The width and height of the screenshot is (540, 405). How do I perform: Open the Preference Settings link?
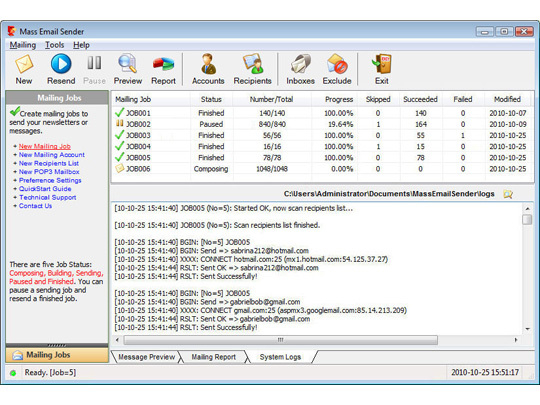click(x=50, y=180)
